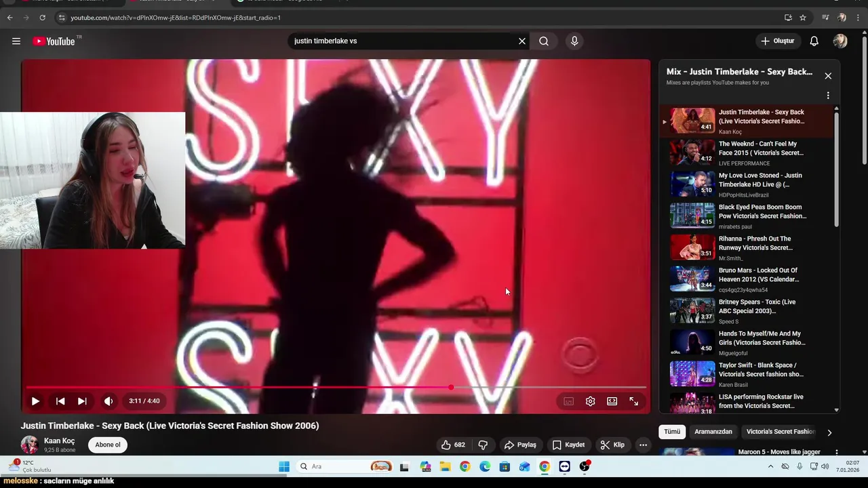The width and height of the screenshot is (868, 488).
Task: Reload the page in browser
Action: point(42,18)
